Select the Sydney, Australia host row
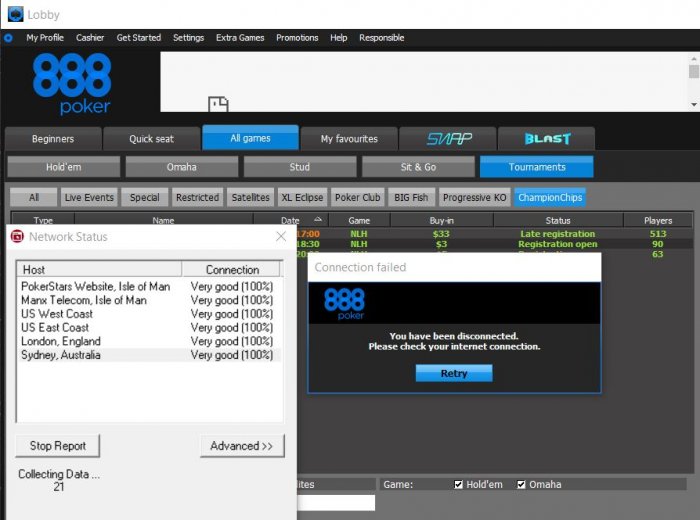This screenshot has height=520, width=700. [149, 355]
